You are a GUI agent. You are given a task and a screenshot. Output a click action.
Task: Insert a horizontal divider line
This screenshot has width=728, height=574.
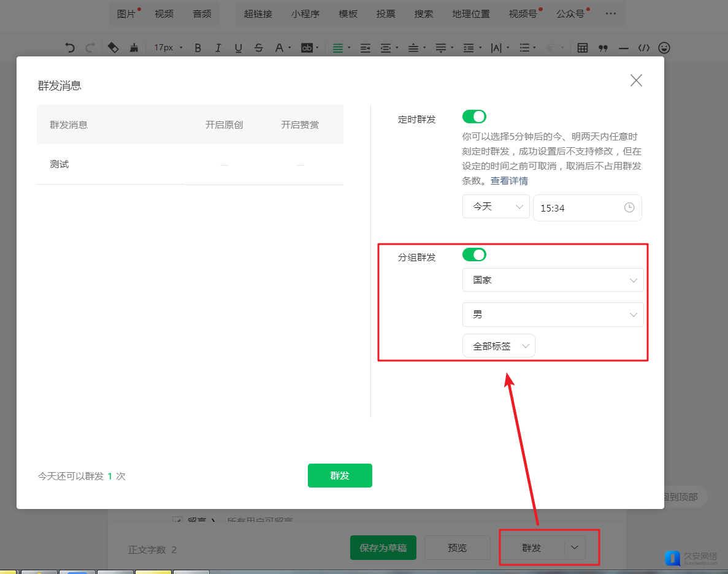pyautogui.click(x=624, y=48)
